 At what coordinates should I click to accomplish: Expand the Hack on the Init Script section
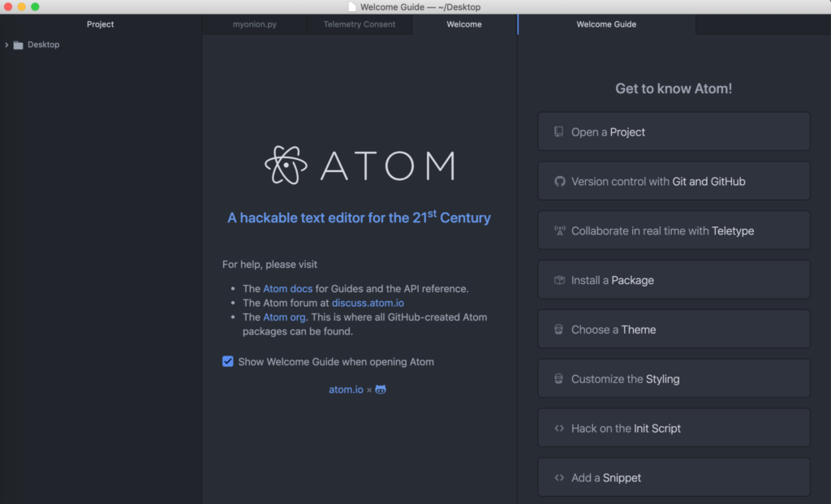pyautogui.click(x=674, y=429)
